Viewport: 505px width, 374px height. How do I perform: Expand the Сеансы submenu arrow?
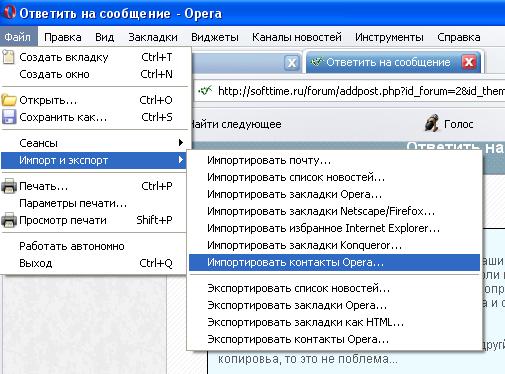tap(181, 143)
